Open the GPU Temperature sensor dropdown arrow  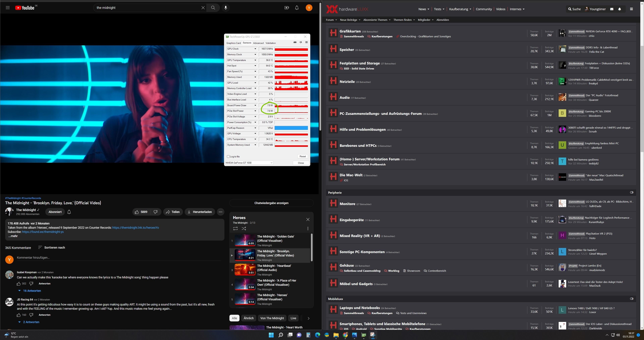255,60
